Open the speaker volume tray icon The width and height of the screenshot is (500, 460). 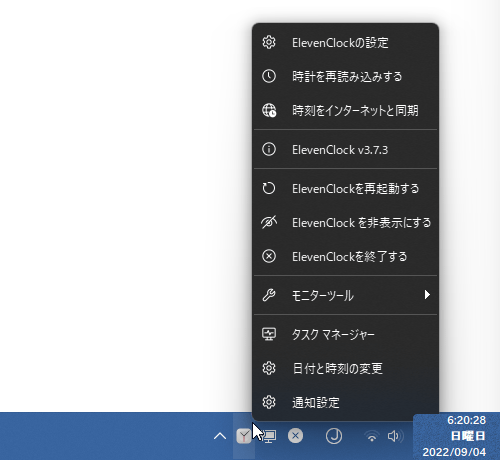pos(395,436)
